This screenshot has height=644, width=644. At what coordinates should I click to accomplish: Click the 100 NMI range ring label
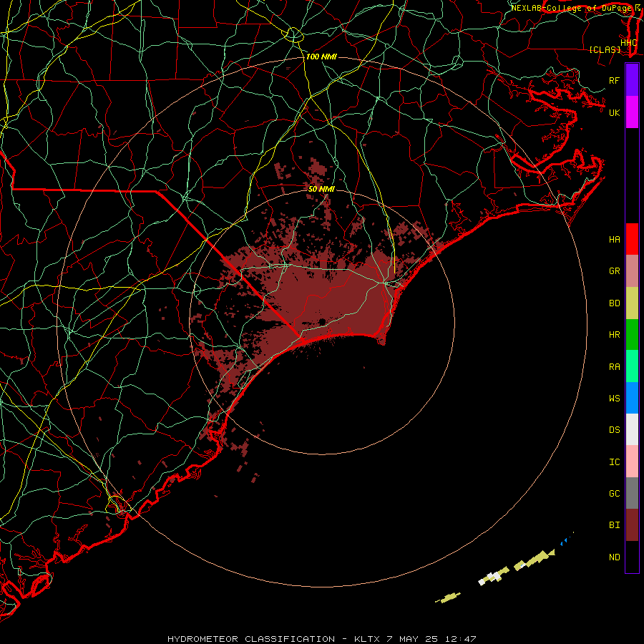pyautogui.click(x=321, y=57)
